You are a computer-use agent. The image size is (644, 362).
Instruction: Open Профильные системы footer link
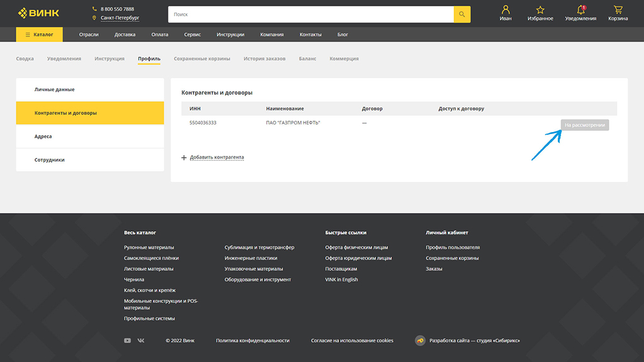click(x=150, y=319)
